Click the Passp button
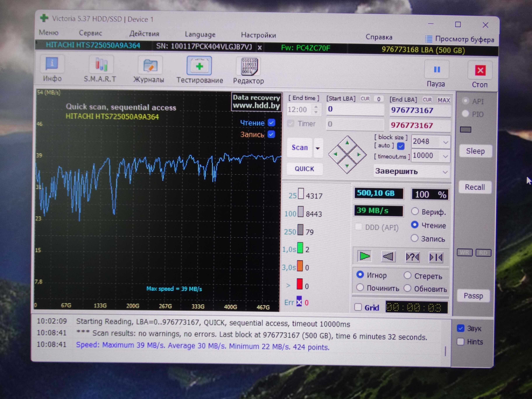The width and height of the screenshot is (532, 399). (x=473, y=296)
